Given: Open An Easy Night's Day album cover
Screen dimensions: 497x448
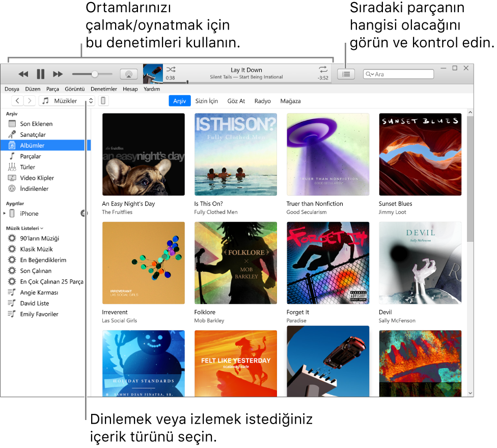Looking at the screenshot, I should tap(143, 154).
